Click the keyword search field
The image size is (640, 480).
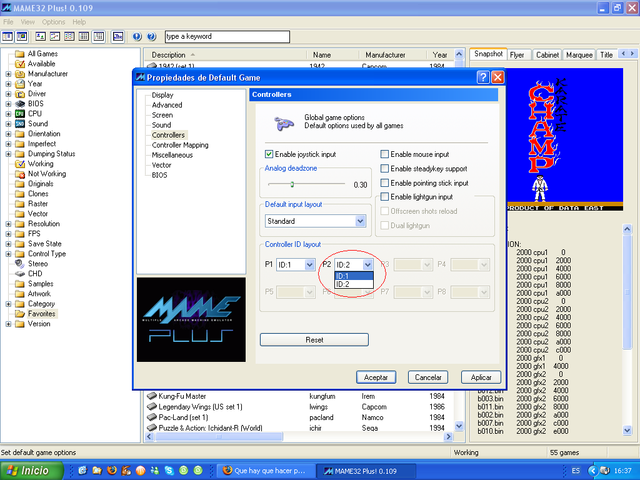tap(227, 36)
